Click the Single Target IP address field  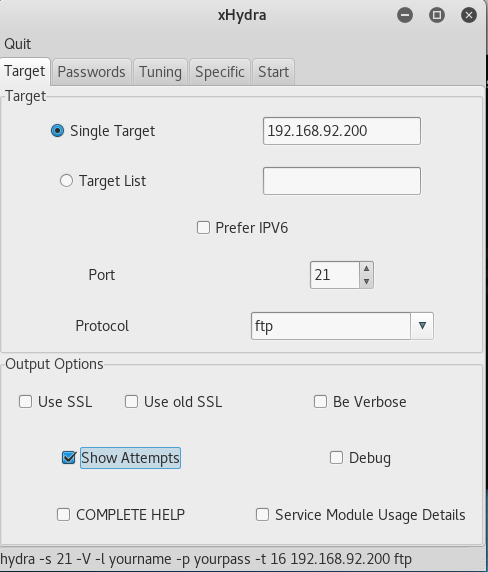pos(342,131)
